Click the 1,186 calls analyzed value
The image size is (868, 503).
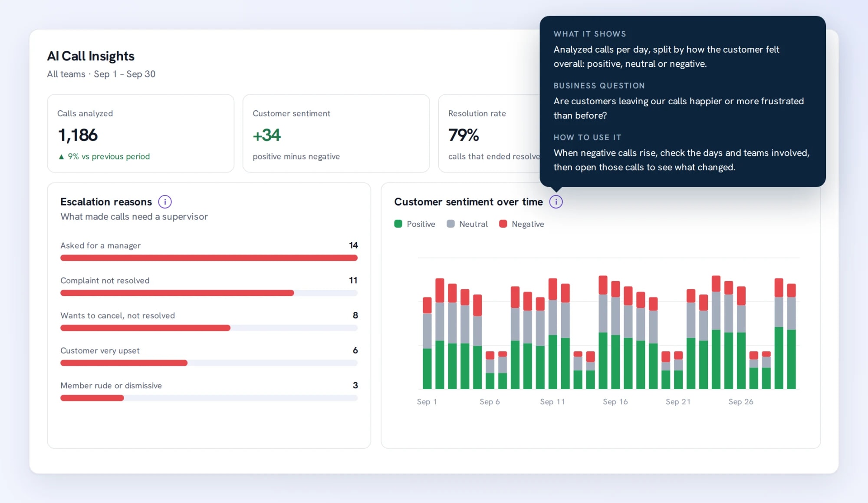(78, 135)
